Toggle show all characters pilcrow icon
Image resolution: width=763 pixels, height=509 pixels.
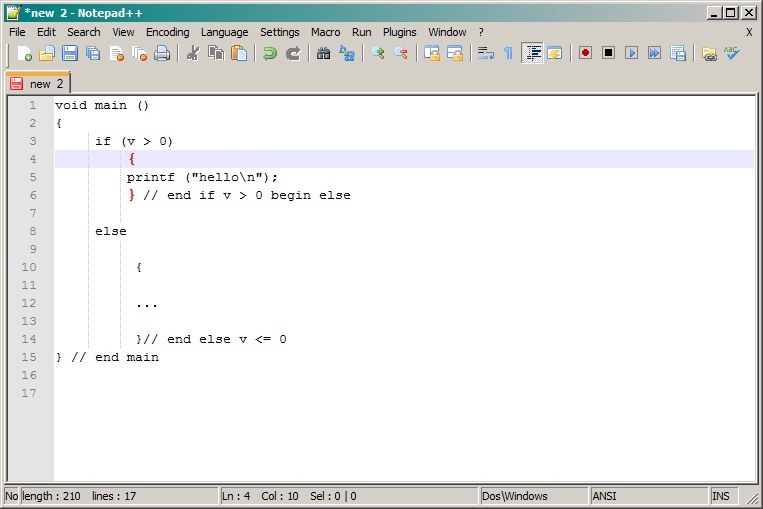[x=509, y=53]
